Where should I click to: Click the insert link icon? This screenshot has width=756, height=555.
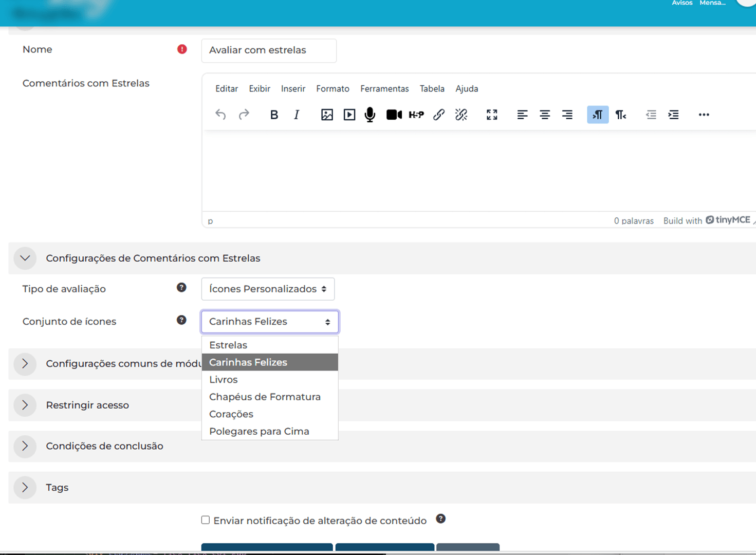click(x=438, y=115)
